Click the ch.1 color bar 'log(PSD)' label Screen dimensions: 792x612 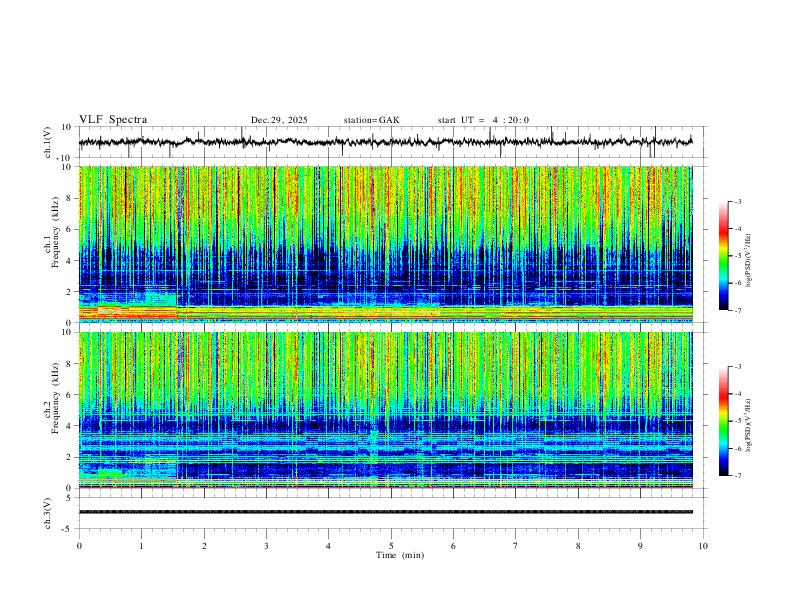tap(749, 261)
